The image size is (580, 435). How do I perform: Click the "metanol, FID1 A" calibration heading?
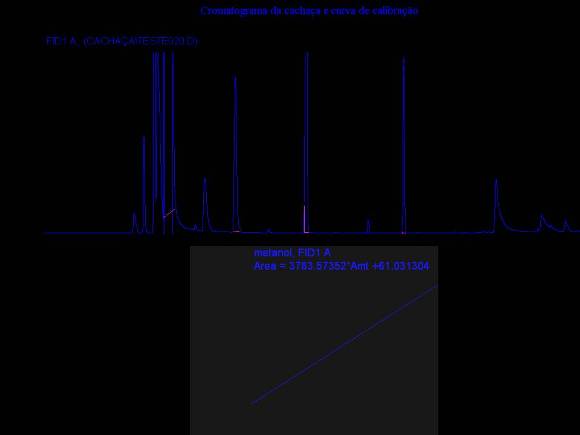[x=292, y=253]
